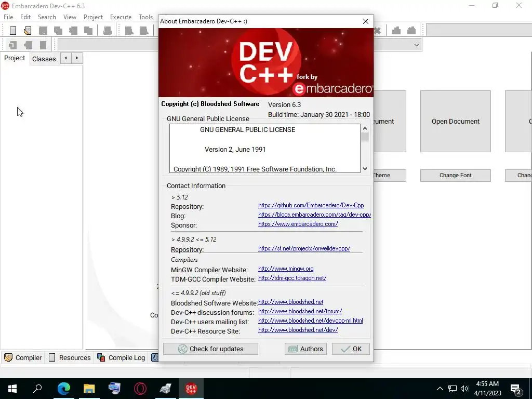Open the blogs.embarcadero.com blog link
Image resolution: width=532 pixels, height=399 pixels.
click(x=314, y=215)
